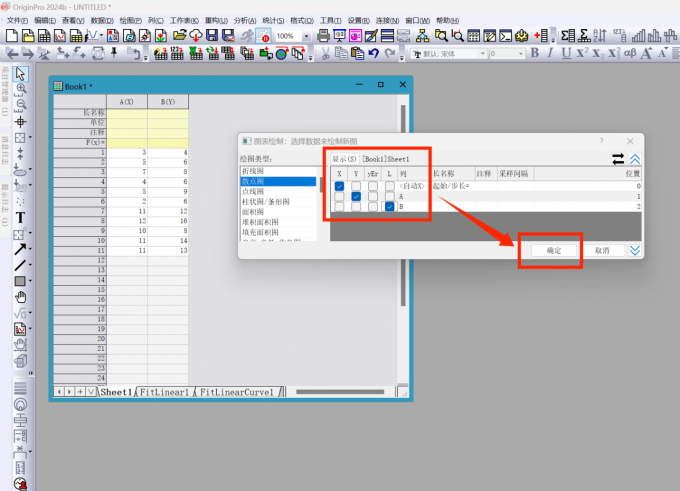This screenshot has width=680, height=491.
Task: Open the font size dropdown showing 0
Action: point(520,54)
